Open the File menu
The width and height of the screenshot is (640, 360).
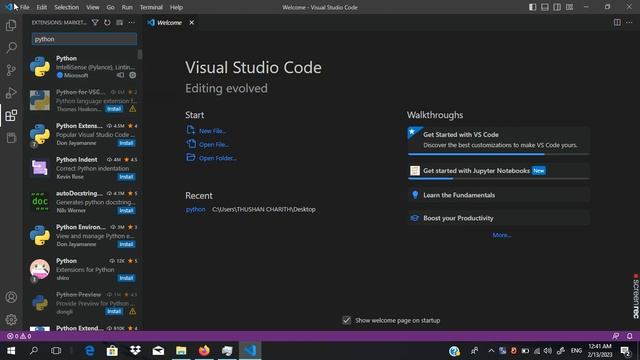[24, 7]
